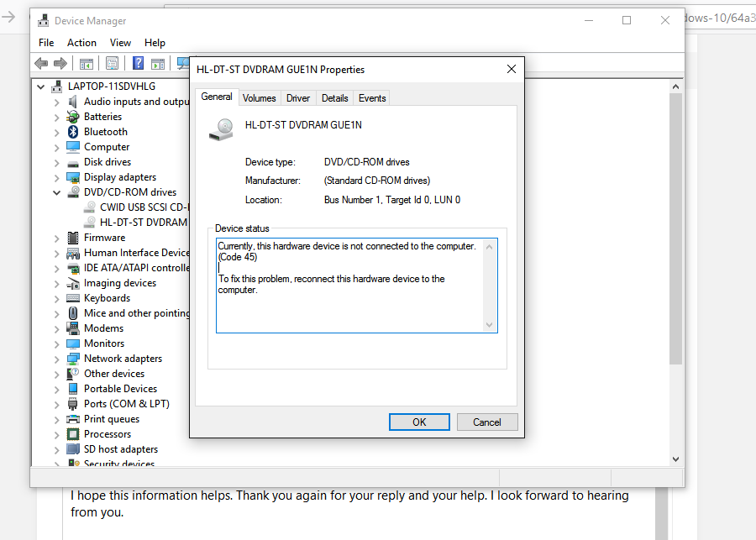756x540 pixels.
Task: Click Device Manager tree scroll down arrow
Action: [675, 459]
